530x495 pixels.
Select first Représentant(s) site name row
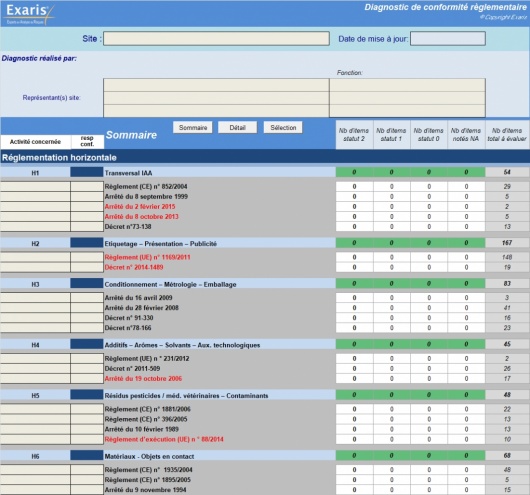coord(216,85)
